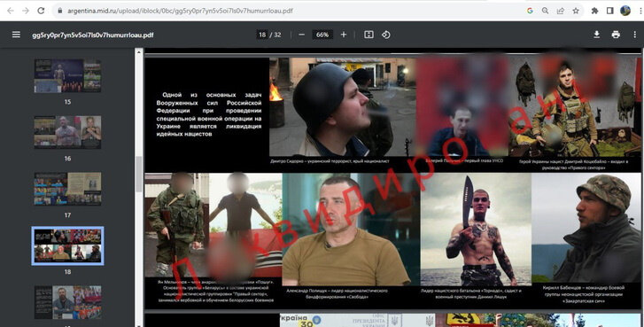Open PDF viewer more actions menu

click(634, 35)
